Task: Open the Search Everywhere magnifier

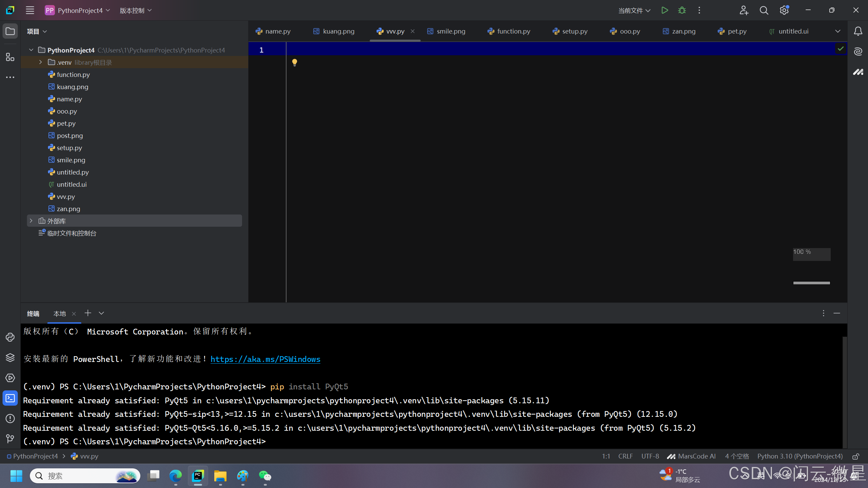Action: pos(764,11)
